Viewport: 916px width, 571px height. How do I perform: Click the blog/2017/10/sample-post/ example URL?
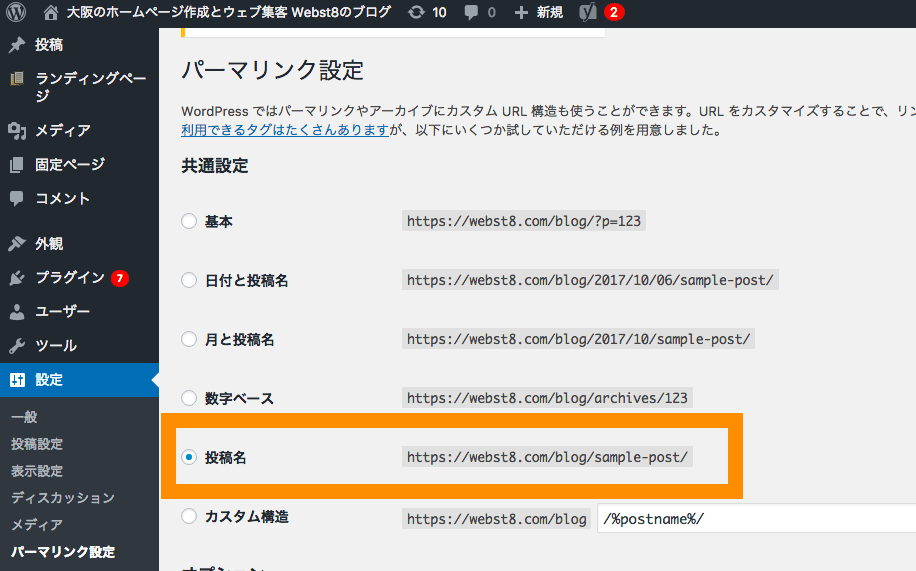(578, 339)
